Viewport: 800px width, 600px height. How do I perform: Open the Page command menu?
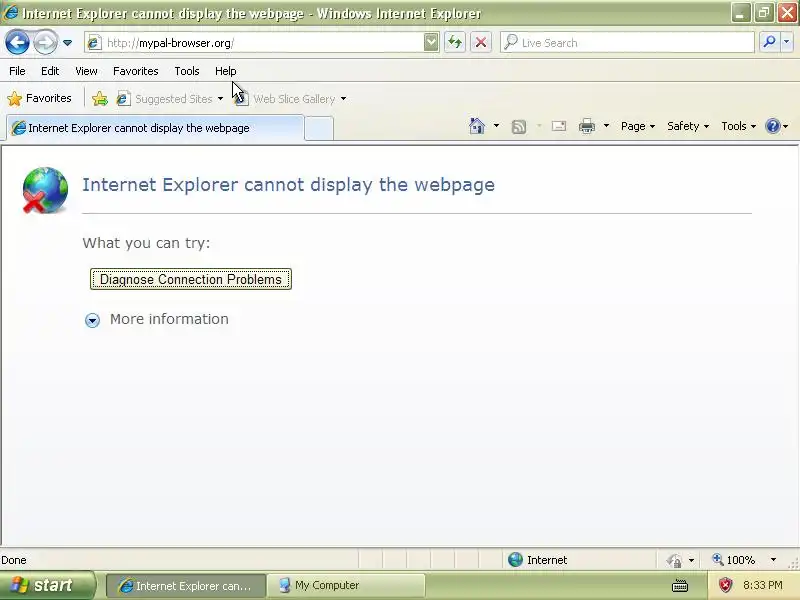(638, 126)
